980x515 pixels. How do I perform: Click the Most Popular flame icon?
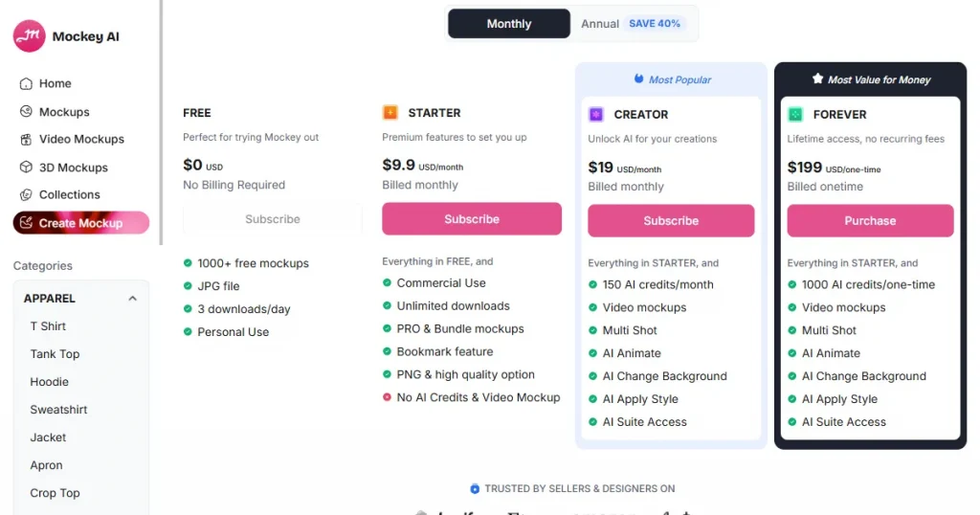pos(638,78)
